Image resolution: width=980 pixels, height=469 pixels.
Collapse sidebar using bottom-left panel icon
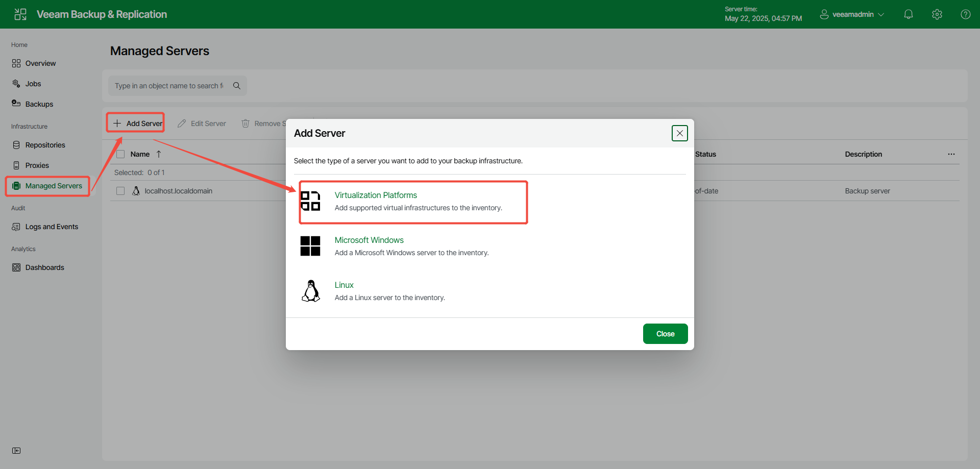click(16, 451)
